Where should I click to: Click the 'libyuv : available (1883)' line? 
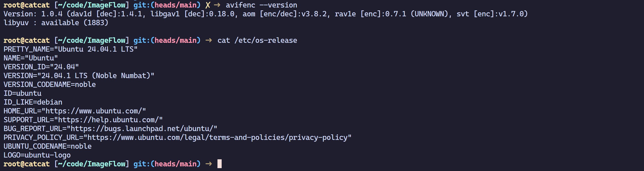56,23
